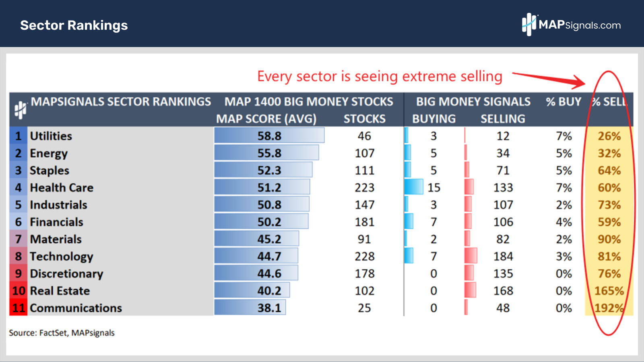Select the Industrials sector row label
The image size is (644, 362).
click(58, 205)
